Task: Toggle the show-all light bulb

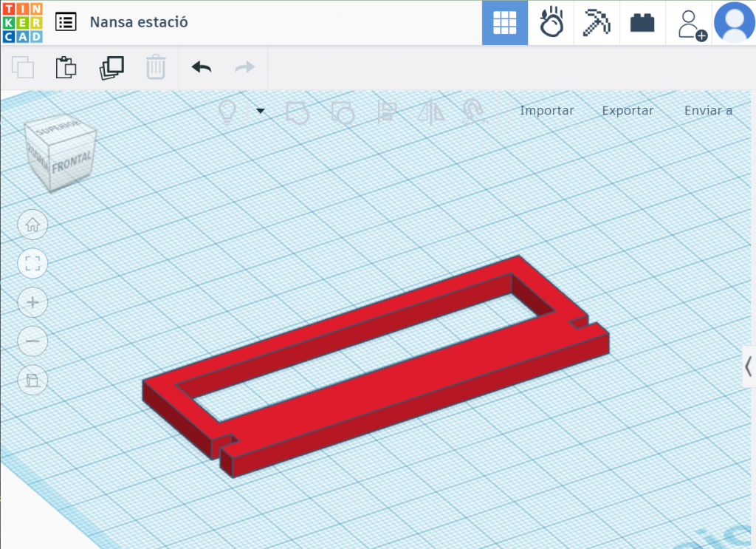Action: 228,112
